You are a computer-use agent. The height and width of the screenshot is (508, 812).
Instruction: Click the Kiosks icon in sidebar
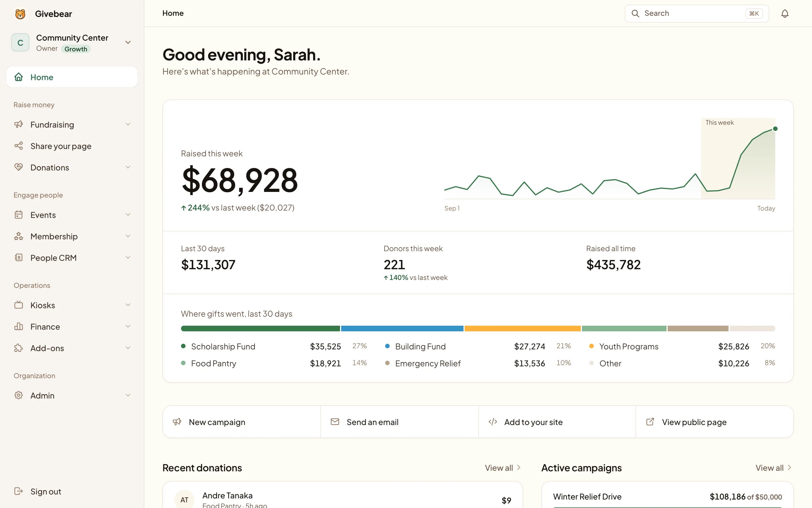coord(18,305)
